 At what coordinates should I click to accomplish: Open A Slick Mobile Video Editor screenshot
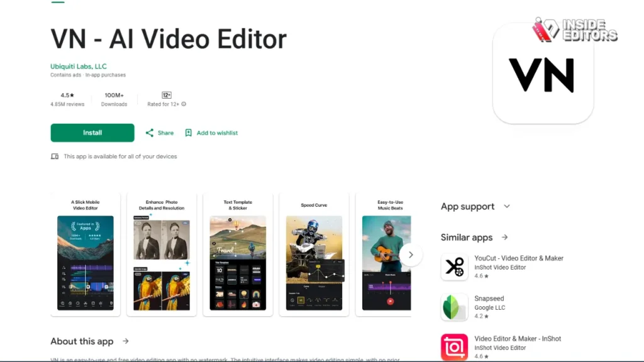click(x=86, y=255)
